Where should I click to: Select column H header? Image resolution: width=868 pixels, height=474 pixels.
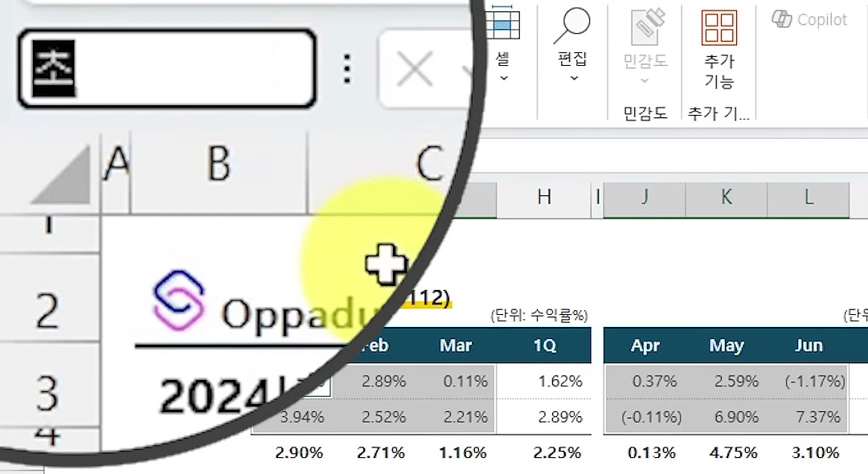[544, 197]
